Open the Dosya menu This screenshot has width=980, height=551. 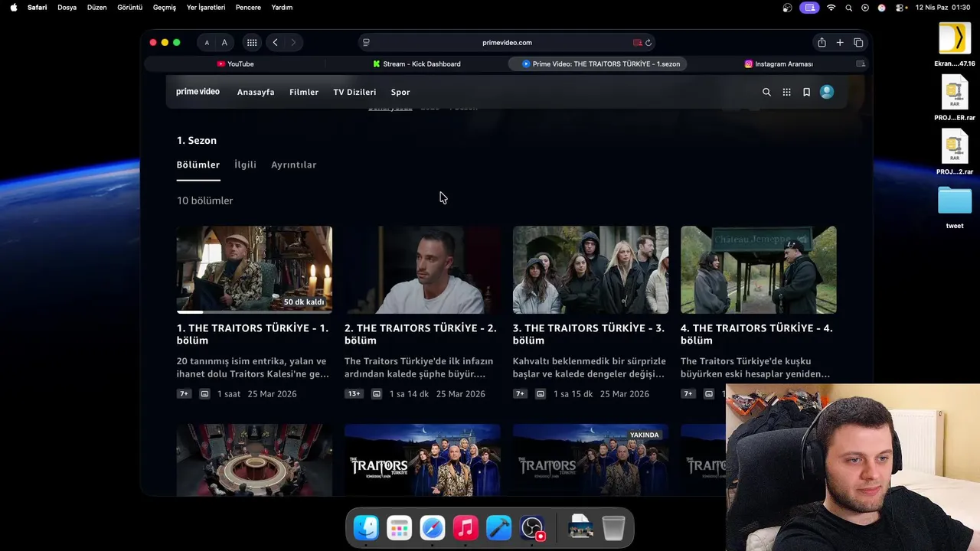click(x=67, y=8)
